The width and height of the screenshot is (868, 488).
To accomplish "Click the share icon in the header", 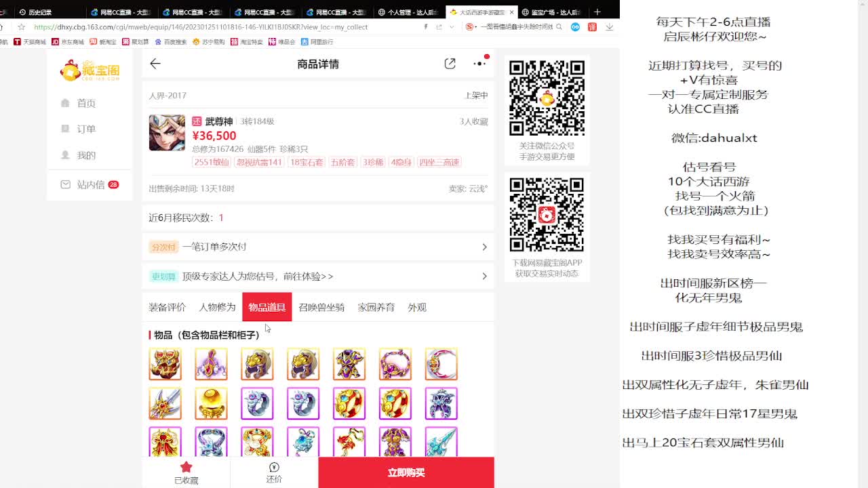I will [x=450, y=64].
